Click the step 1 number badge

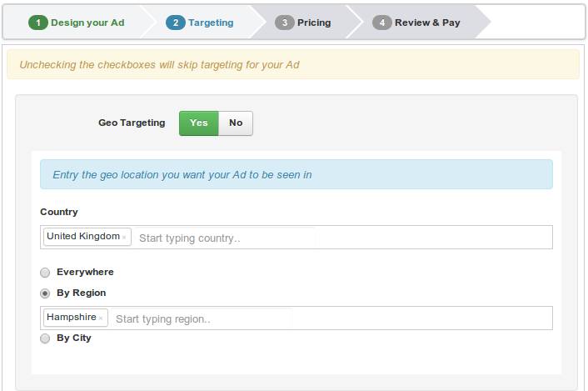tap(38, 23)
